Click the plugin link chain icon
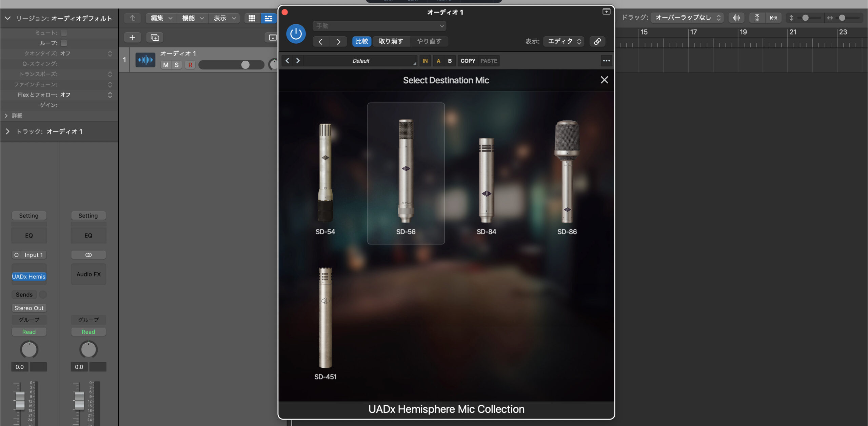The height and width of the screenshot is (426, 868). click(x=597, y=41)
